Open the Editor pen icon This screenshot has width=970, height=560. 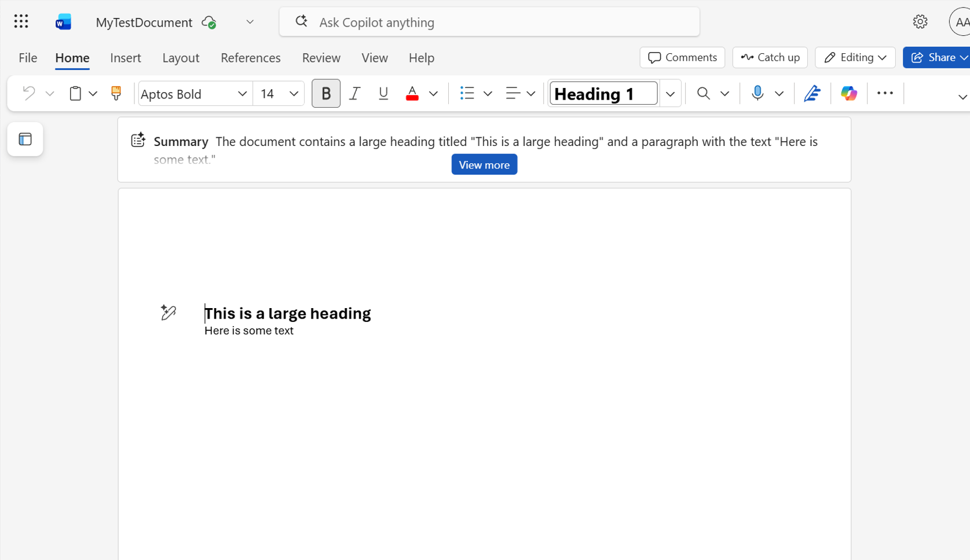click(812, 93)
